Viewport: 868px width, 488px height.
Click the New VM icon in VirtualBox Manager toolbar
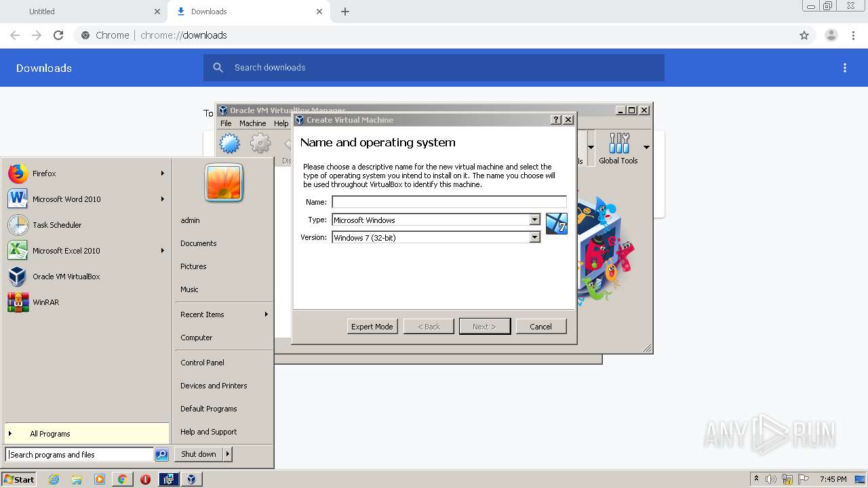(x=229, y=144)
